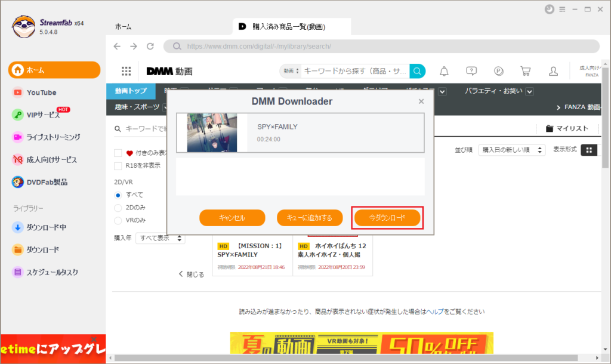Focus the DMM keyword search field
The height and width of the screenshot is (364, 611).
pos(356,71)
